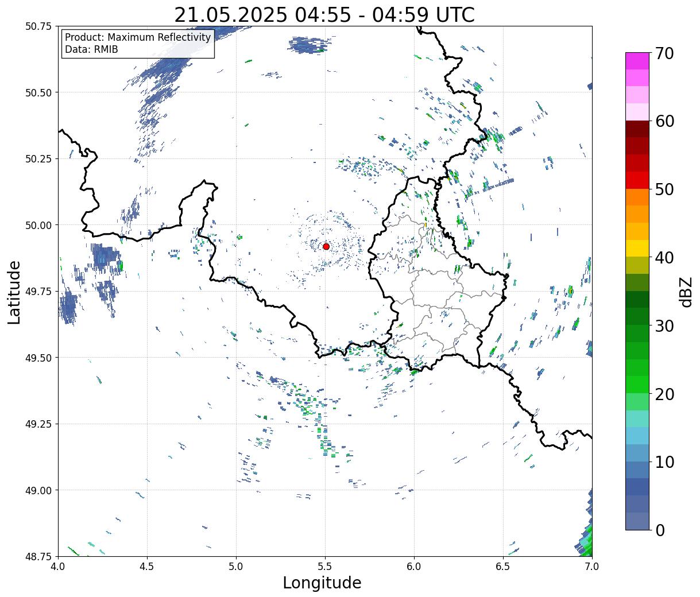700x597 pixels.
Task: Click the red radar location marker
Action: (326, 246)
